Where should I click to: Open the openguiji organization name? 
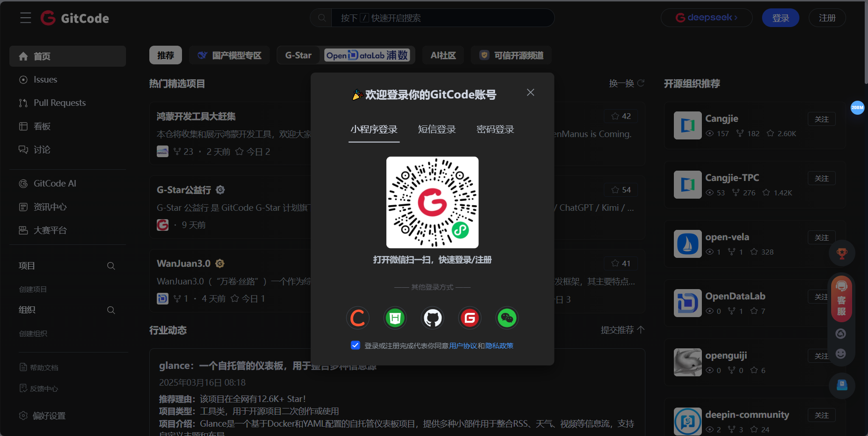pyautogui.click(x=726, y=355)
